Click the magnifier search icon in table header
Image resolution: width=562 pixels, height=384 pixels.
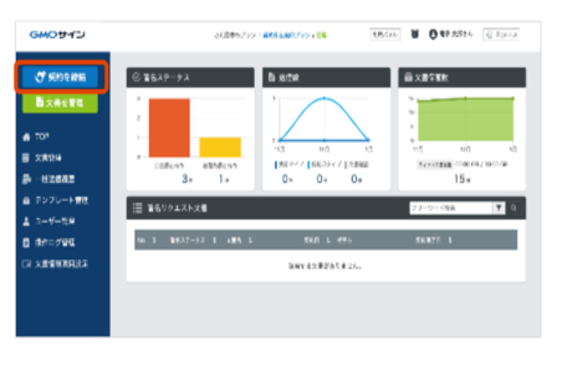[514, 208]
